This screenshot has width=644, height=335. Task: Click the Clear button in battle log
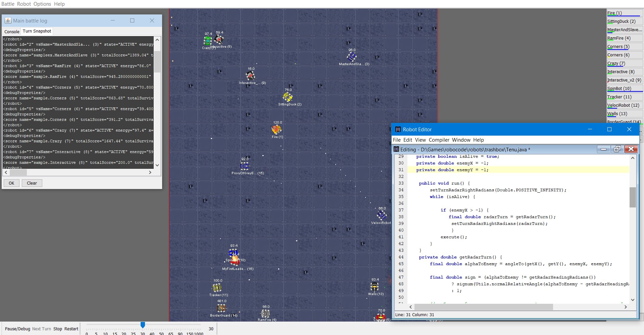[x=32, y=183]
